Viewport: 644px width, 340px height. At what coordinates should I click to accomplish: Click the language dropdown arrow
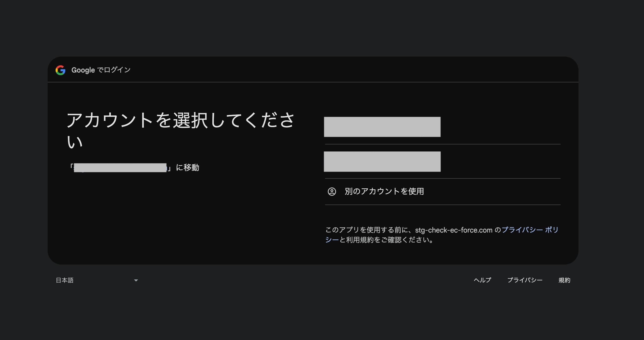point(136,280)
